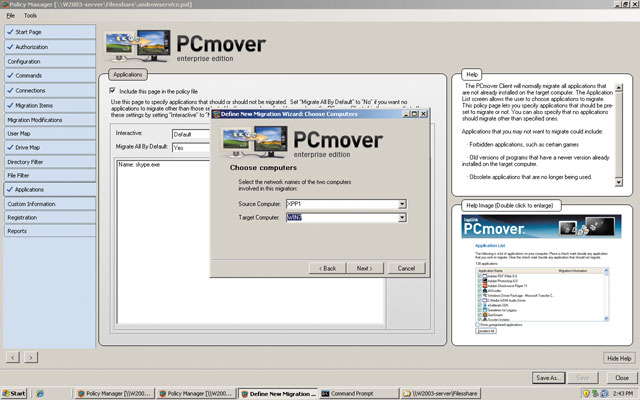Viewport: 640px width, 400px height.
Task: Select Reports in the sidebar
Action: (x=50, y=231)
